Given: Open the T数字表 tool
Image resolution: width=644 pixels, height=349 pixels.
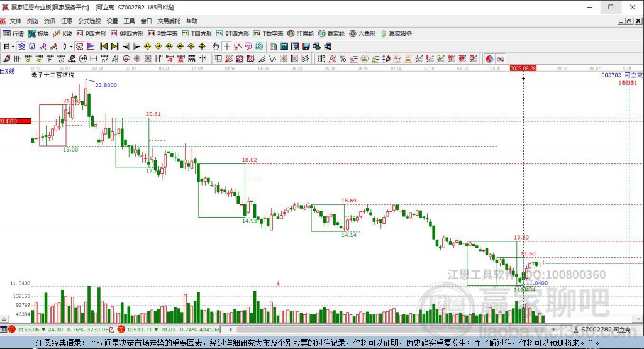Looking at the screenshot, I should (268, 34).
